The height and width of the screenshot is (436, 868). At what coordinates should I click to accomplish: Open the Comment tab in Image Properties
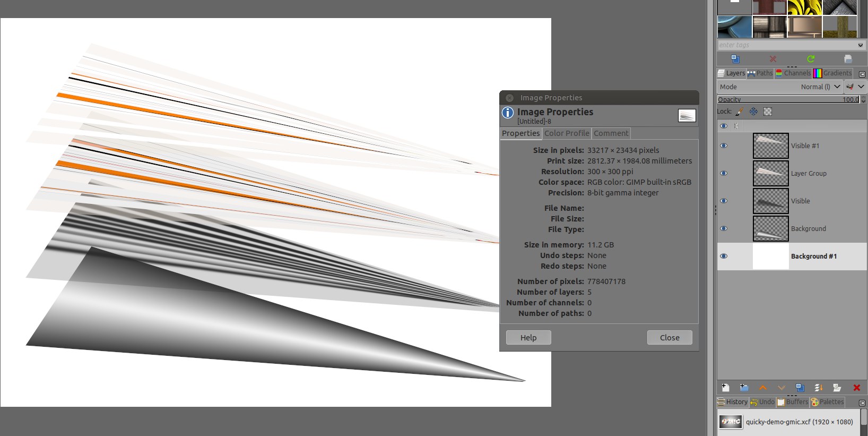(x=611, y=133)
